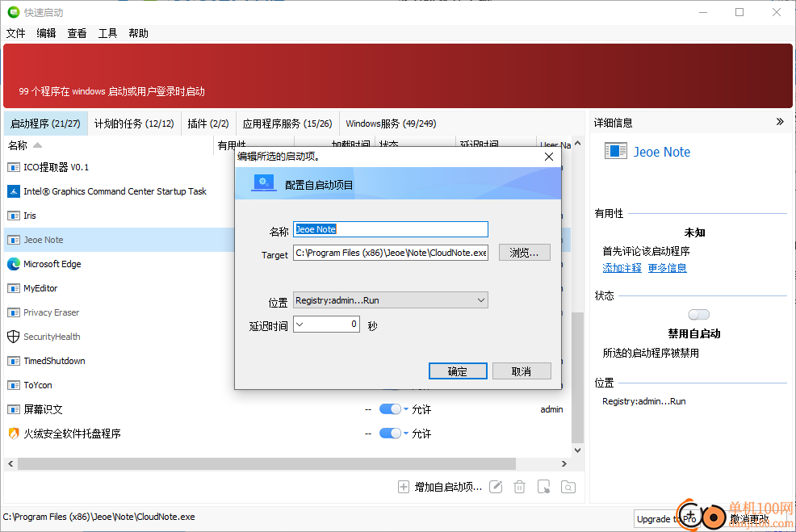Collapse details panel with double-chevron icon
Viewport: 796px width, 532px height.
pos(780,122)
